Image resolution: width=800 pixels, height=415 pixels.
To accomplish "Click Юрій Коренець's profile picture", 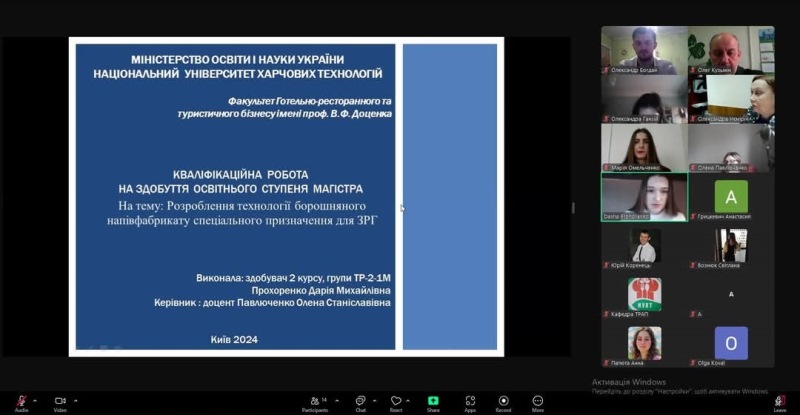I will tap(644, 246).
